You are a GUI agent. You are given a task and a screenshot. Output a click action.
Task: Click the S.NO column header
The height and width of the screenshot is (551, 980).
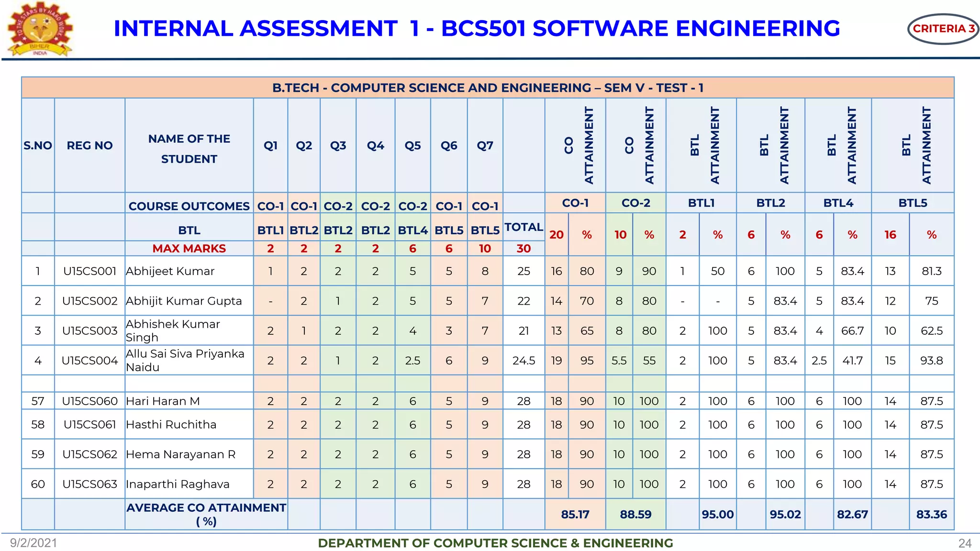[38, 145]
